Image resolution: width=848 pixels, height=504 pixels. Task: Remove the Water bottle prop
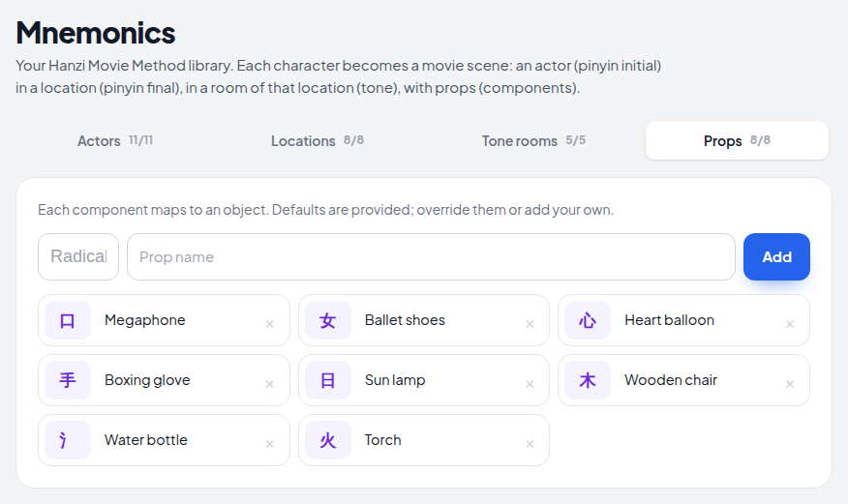(x=270, y=444)
